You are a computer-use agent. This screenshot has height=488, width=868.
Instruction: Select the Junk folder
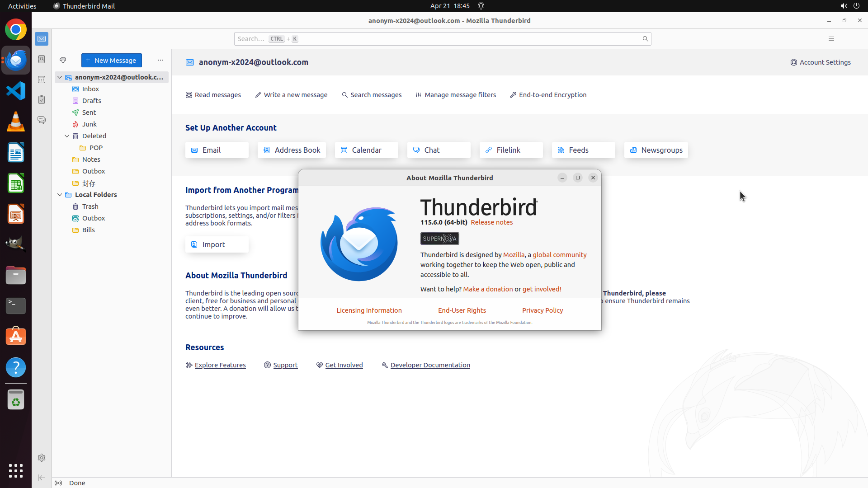pyautogui.click(x=89, y=124)
